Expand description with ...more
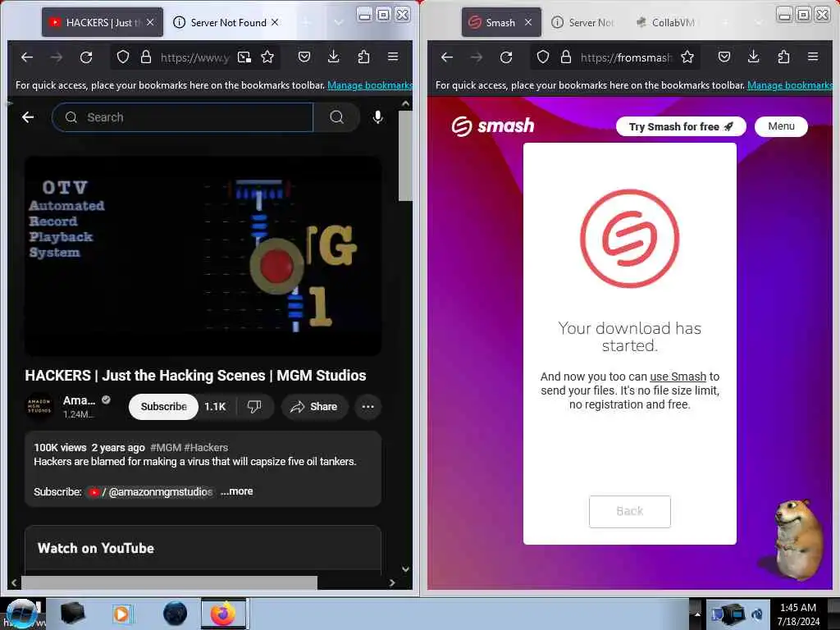 pyautogui.click(x=237, y=491)
